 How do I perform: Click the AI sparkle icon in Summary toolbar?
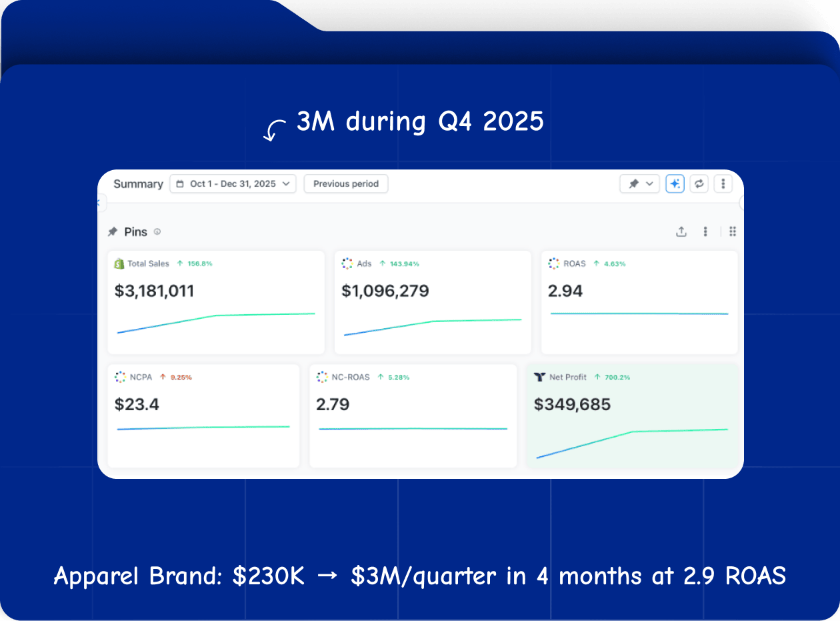tap(675, 184)
